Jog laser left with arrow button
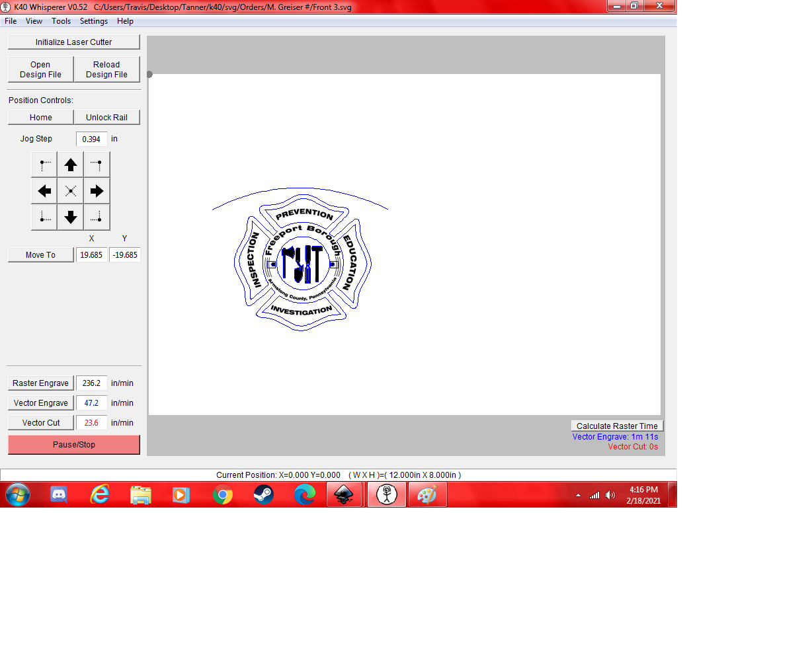The width and height of the screenshot is (812, 653). (44, 191)
